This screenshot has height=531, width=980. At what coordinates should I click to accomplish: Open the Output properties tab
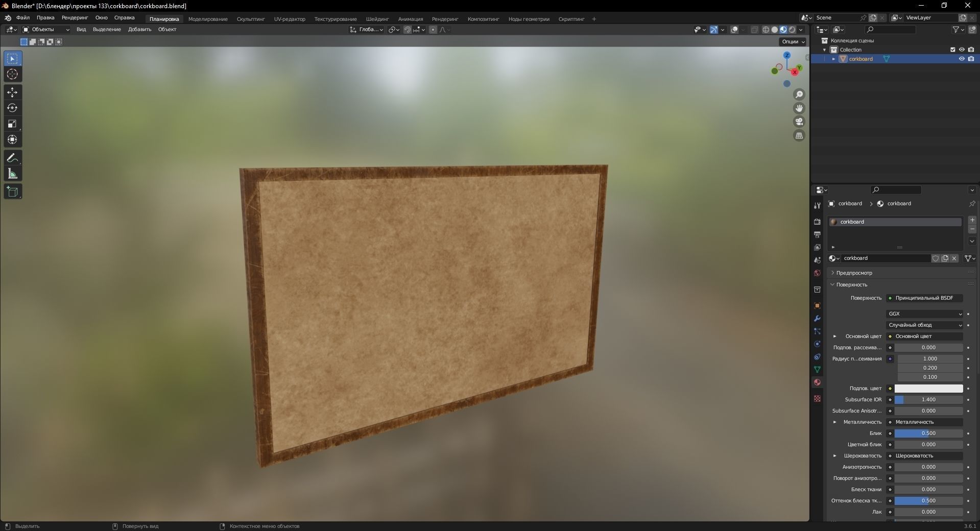[x=817, y=234]
